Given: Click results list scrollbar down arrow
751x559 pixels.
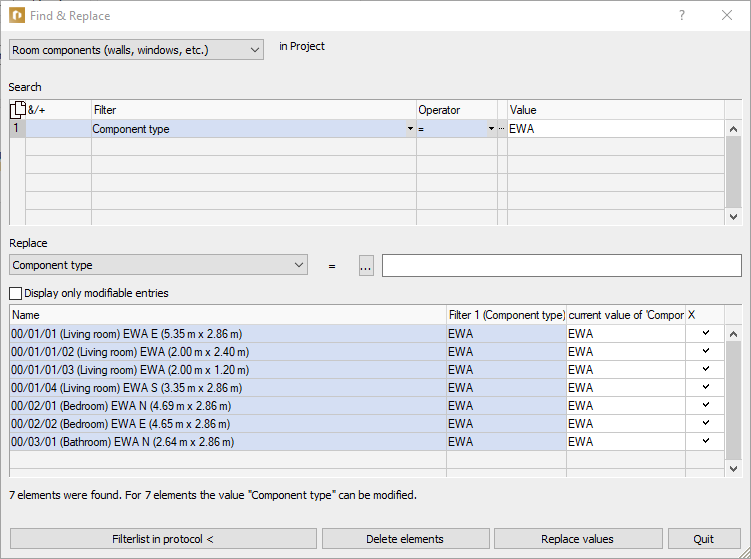Looking at the screenshot, I should point(733,468).
